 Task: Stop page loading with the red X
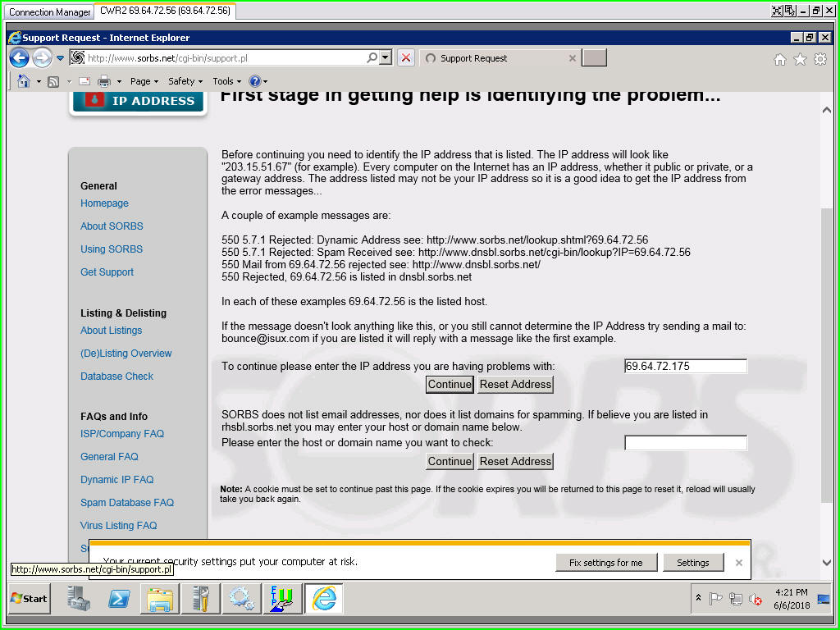click(406, 57)
